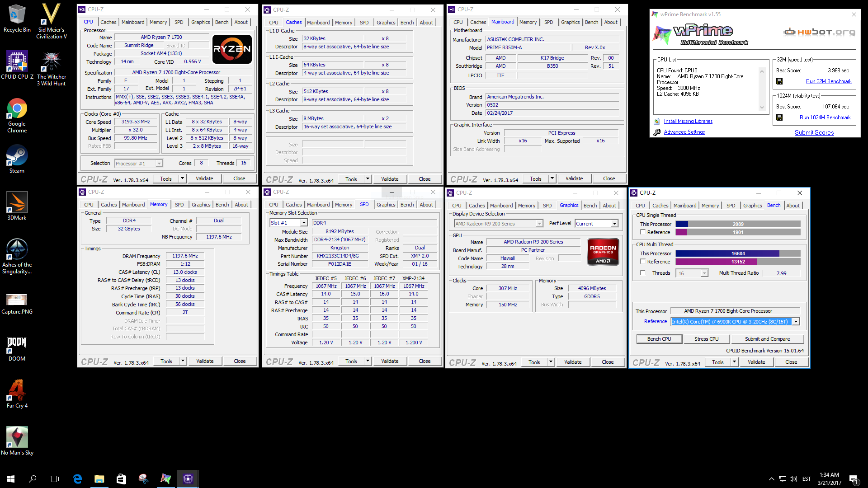The width and height of the screenshot is (868, 488).
Task: Open the Windows Store taskbar icon
Action: point(121,479)
